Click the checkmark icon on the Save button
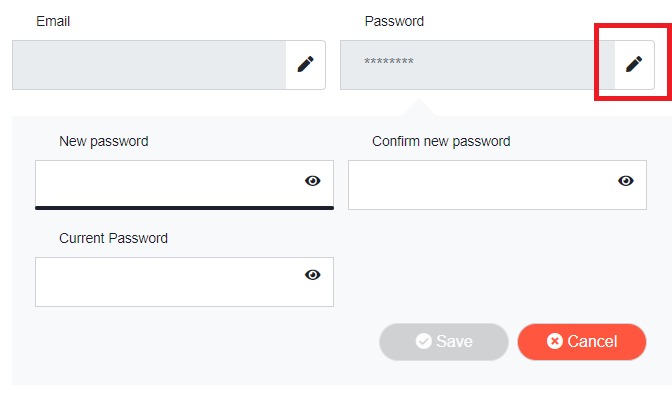 423,342
